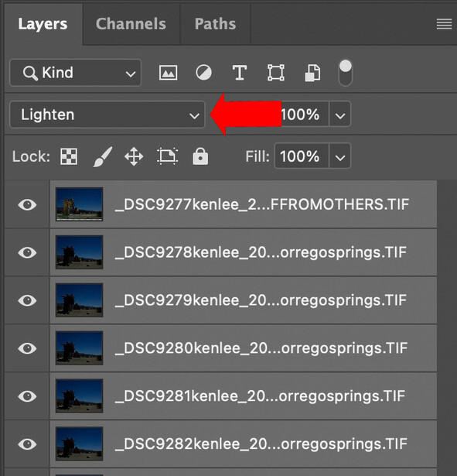Hide the _DSC9282kenlee layer
The height and width of the screenshot is (476, 457).
[x=27, y=444]
